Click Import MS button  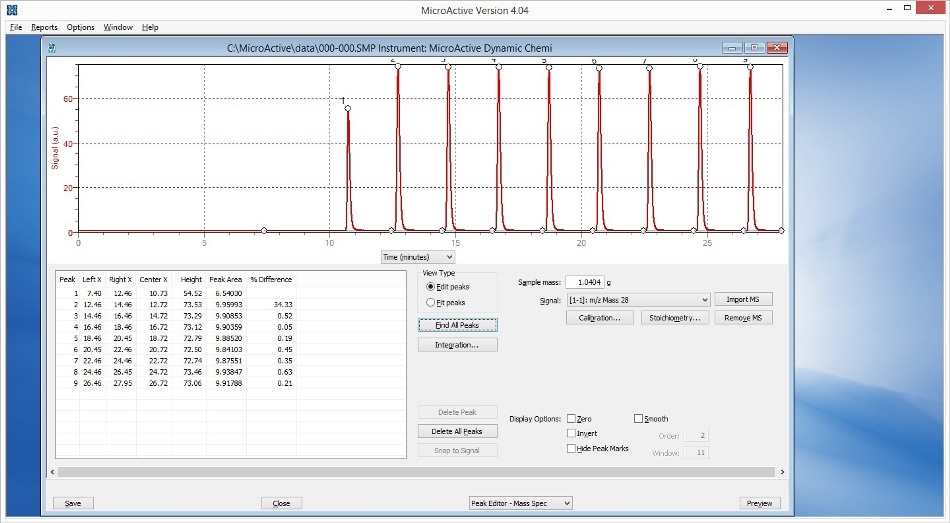coord(743,299)
